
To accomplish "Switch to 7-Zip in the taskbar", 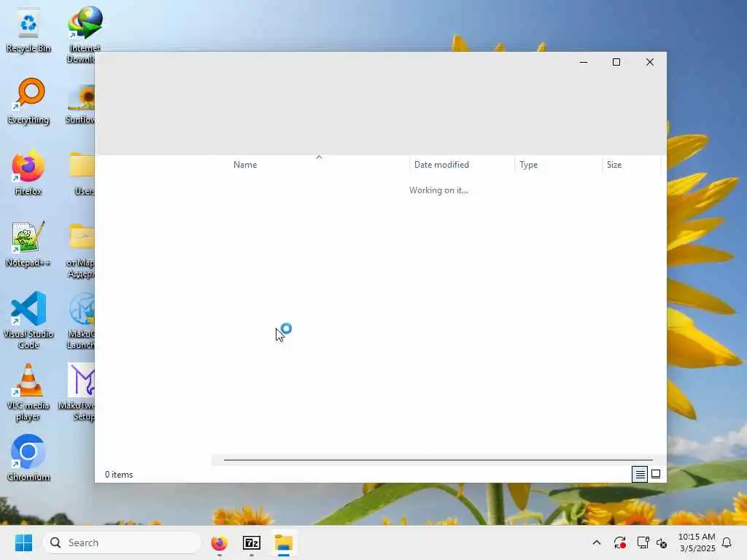I will [x=252, y=542].
